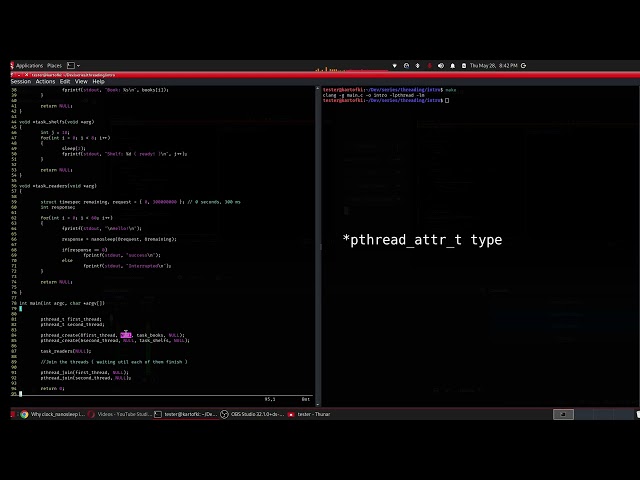This screenshot has width=640, height=480.
Task: Open the Places menu in the top panel
Action: (54, 66)
